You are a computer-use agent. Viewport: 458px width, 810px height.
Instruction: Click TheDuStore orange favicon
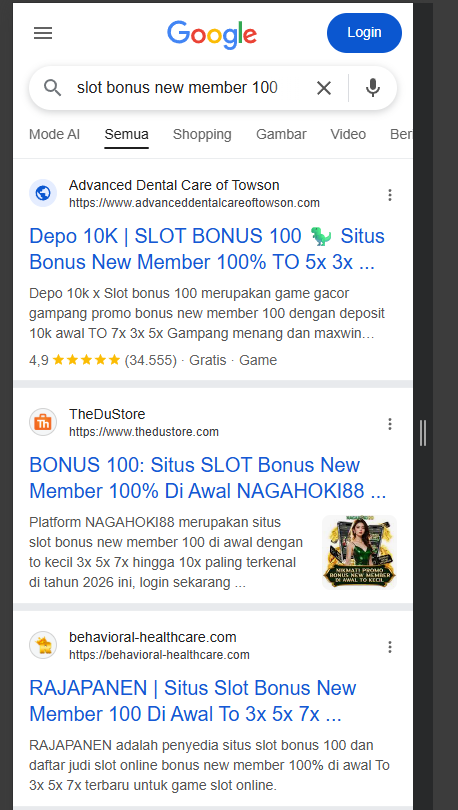[43, 422]
